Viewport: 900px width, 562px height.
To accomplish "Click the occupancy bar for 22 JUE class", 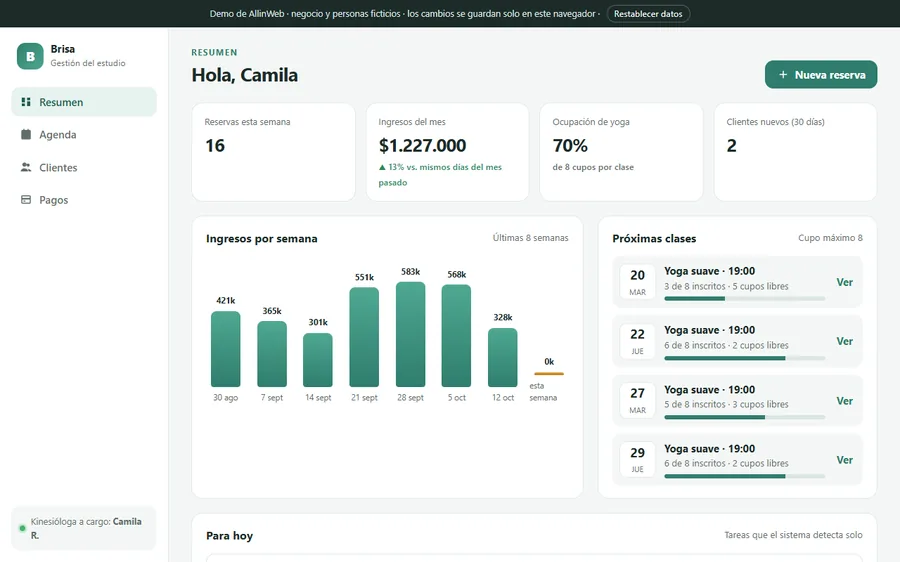I will point(744,358).
